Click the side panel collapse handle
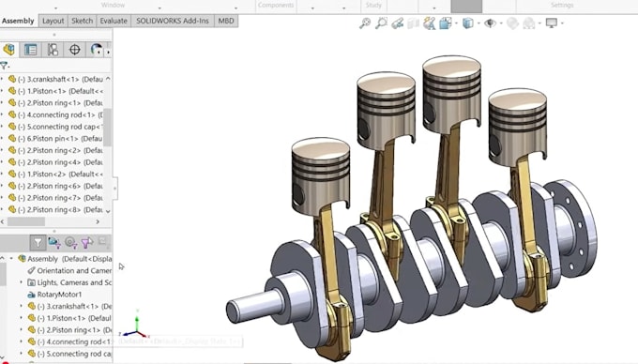Screen dimensions: 638x364 coord(114,189)
